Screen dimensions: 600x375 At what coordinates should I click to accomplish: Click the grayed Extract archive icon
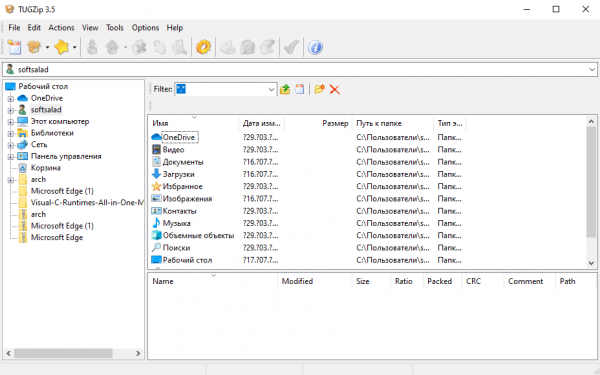pos(92,47)
